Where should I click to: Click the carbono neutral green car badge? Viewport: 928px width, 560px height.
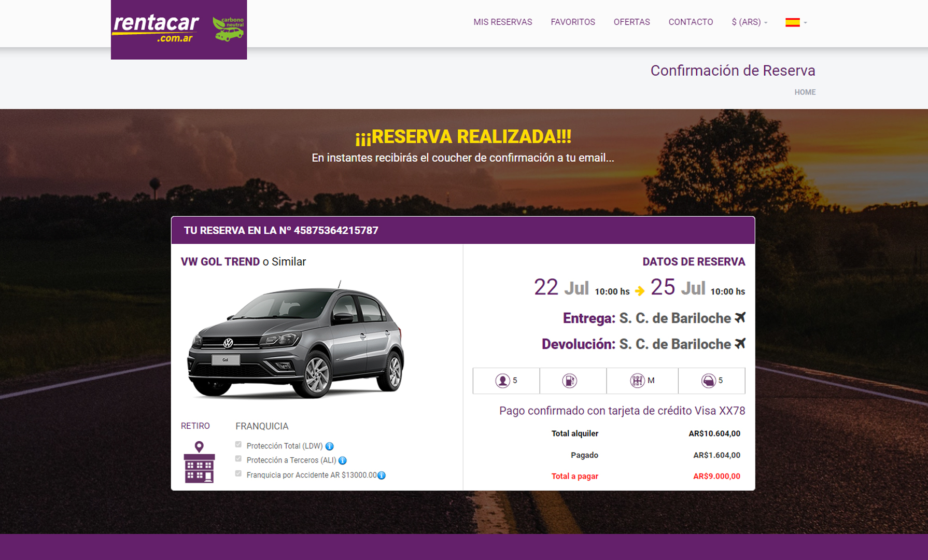pos(228,29)
